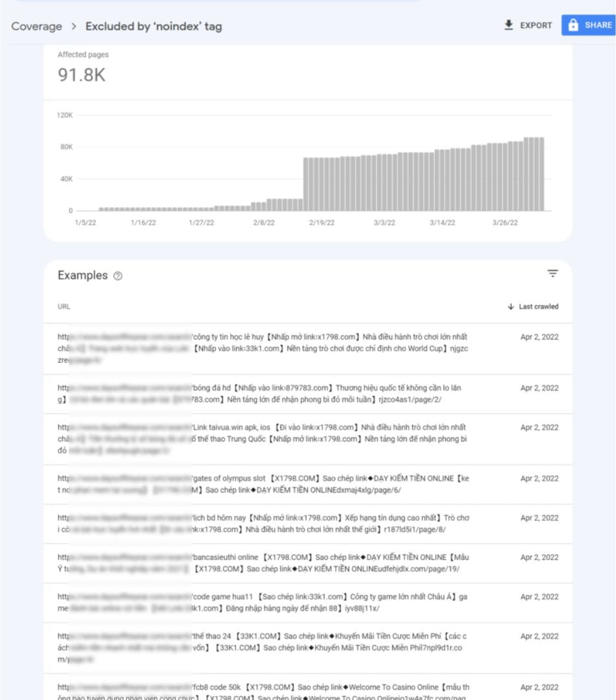This screenshot has height=700, width=616.
Task: Open the Examples filter icon
Action: click(x=552, y=274)
